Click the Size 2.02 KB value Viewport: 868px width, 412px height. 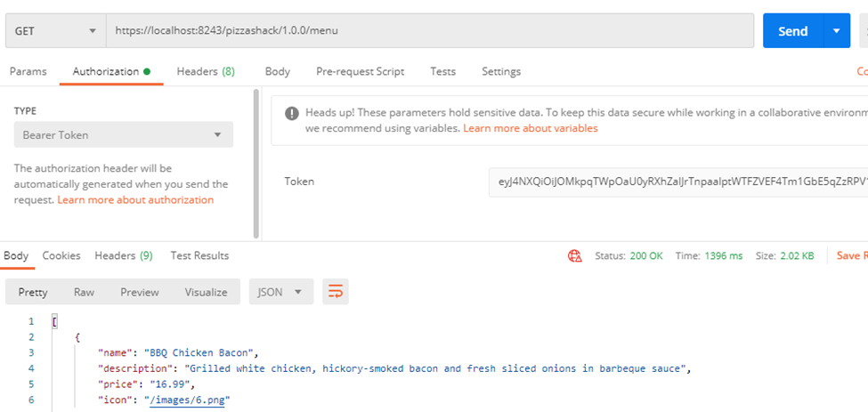797,256
